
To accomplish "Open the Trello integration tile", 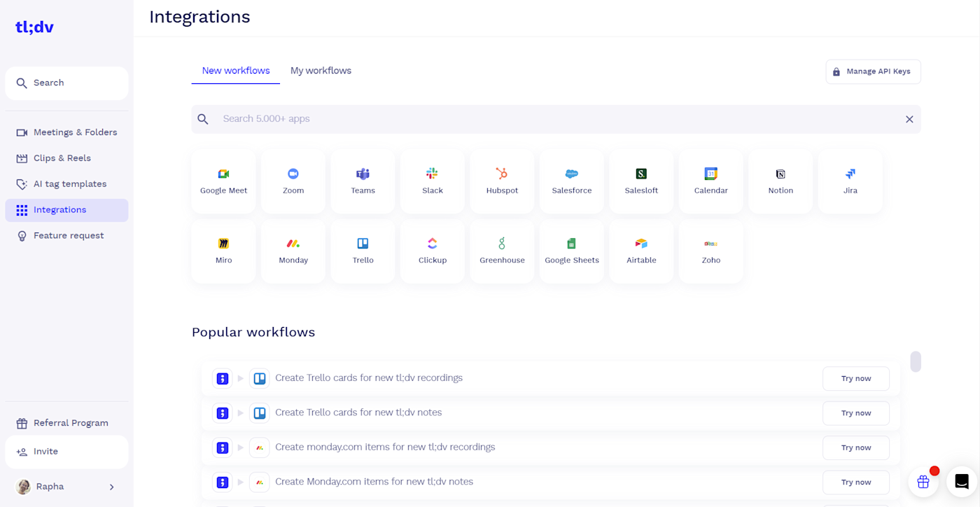I will [x=363, y=251].
